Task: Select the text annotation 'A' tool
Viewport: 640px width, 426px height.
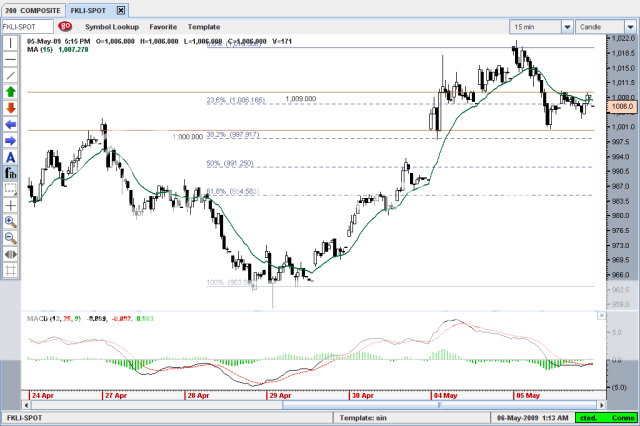Action: 10,156
